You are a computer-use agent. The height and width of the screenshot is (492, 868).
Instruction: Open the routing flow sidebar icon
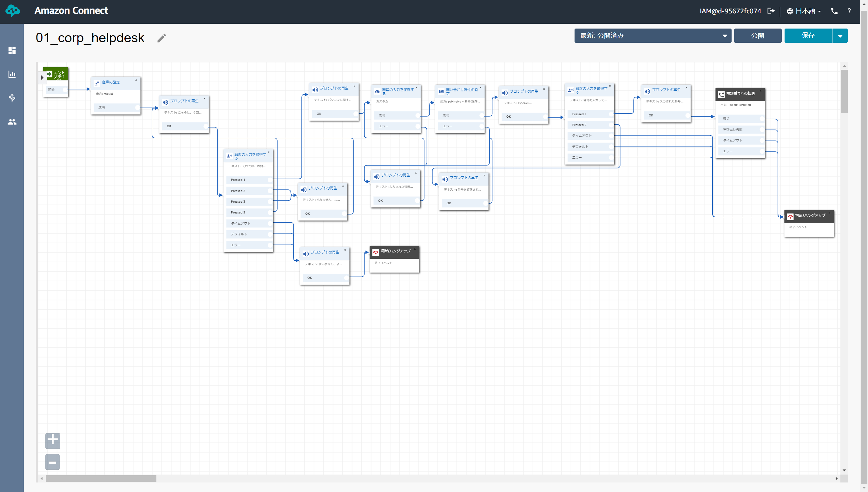coord(12,98)
